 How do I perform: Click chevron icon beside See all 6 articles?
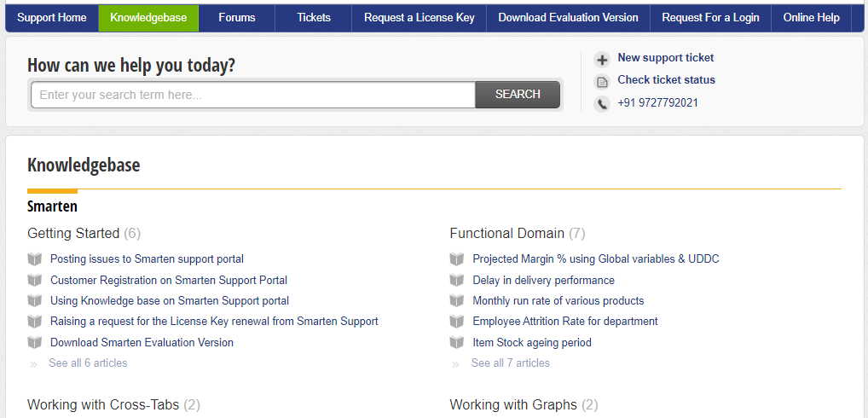(34, 364)
